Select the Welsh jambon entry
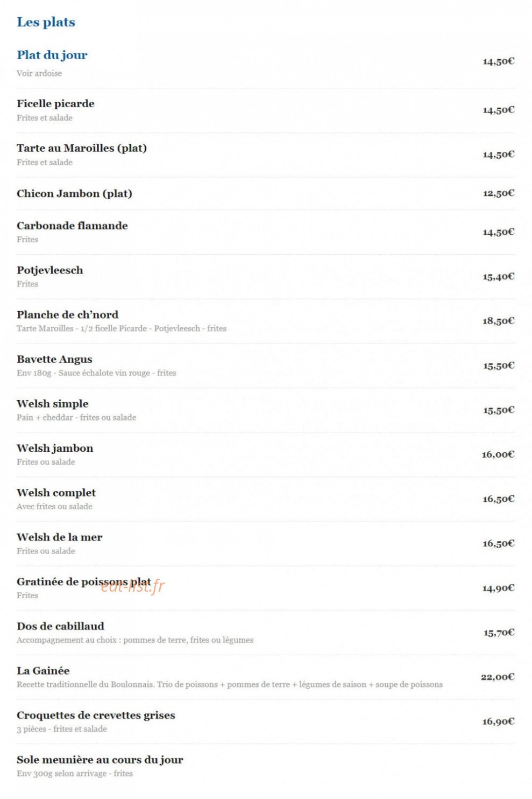The width and height of the screenshot is (532, 799). click(55, 448)
